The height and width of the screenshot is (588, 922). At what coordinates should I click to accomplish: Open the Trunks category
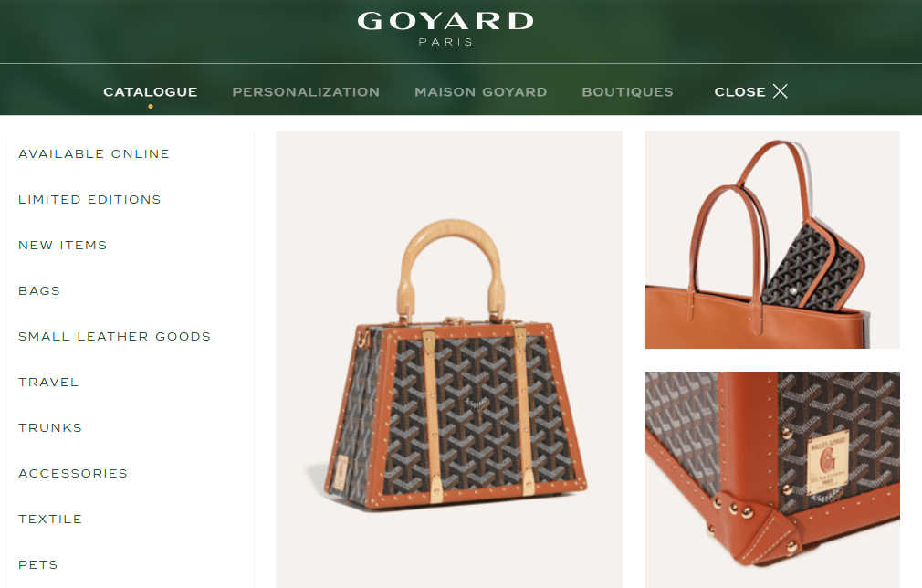tap(50, 428)
